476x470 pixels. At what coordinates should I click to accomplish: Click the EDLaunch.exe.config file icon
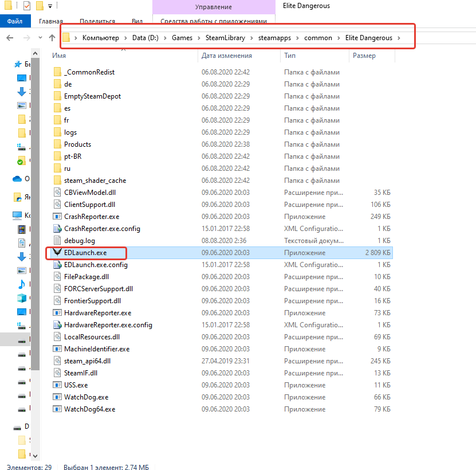click(x=57, y=265)
